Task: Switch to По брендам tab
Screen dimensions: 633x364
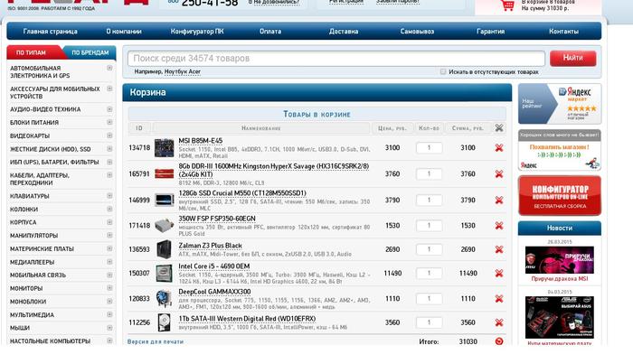Action: click(90, 52)
